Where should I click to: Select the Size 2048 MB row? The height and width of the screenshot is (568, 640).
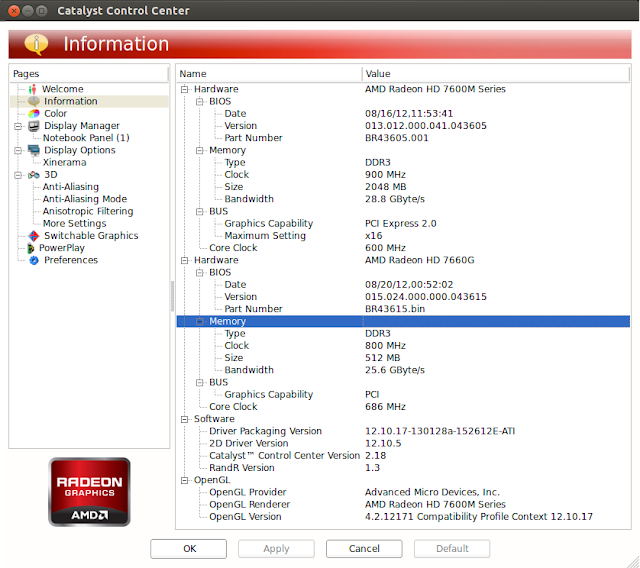coord(403,187)
